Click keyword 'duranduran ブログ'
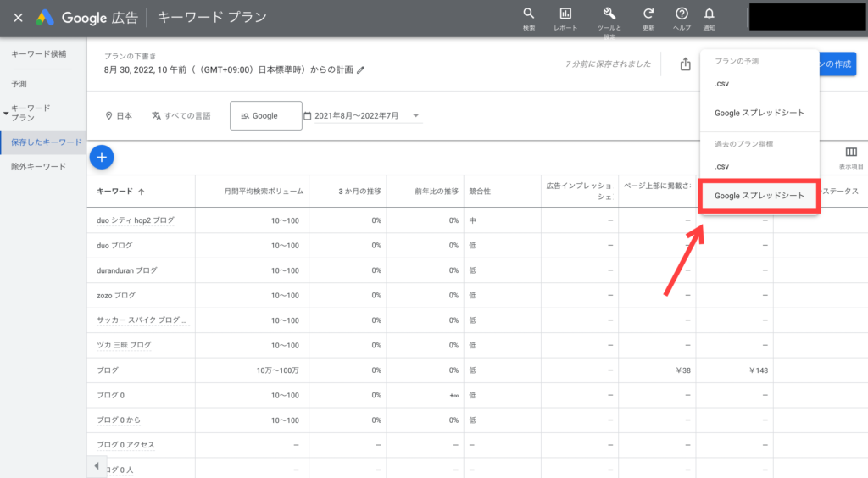Screen dimensions: 868x478 point(127,270)
